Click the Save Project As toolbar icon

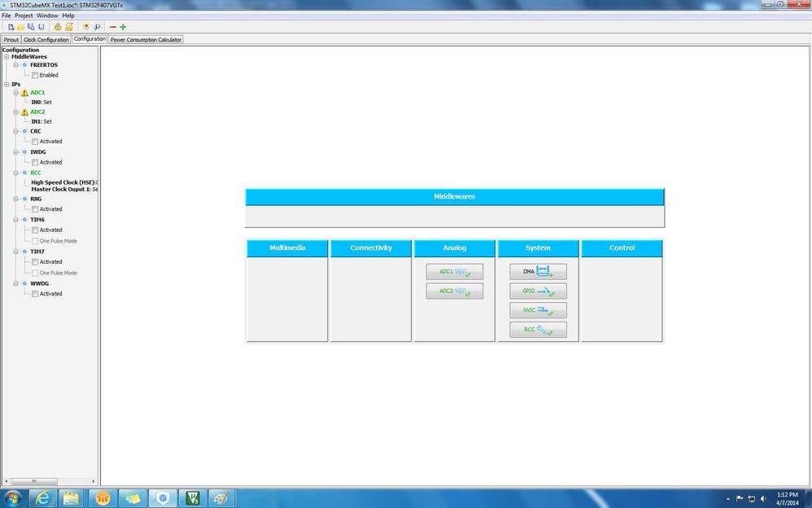31,27
